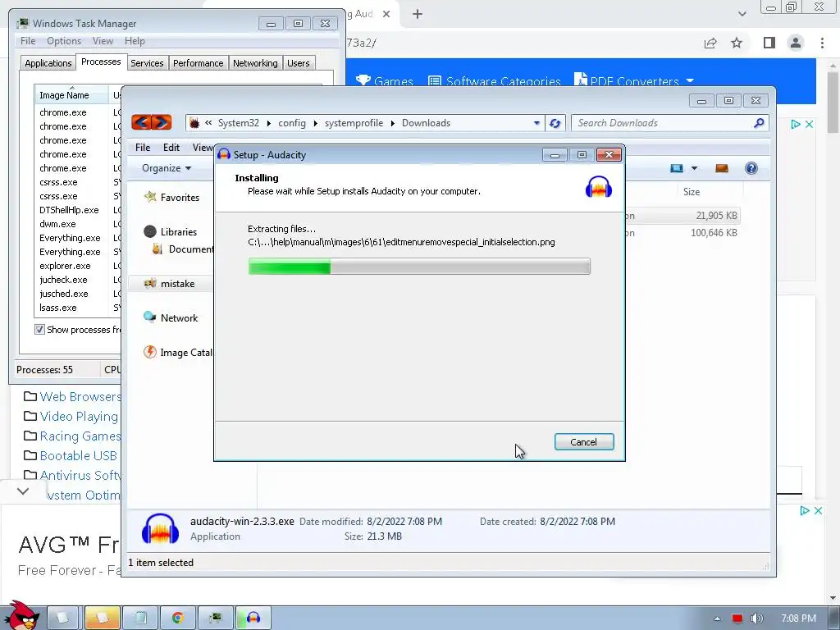Click the Image Catalog icon in navigation pane

[x=150, y=352]
